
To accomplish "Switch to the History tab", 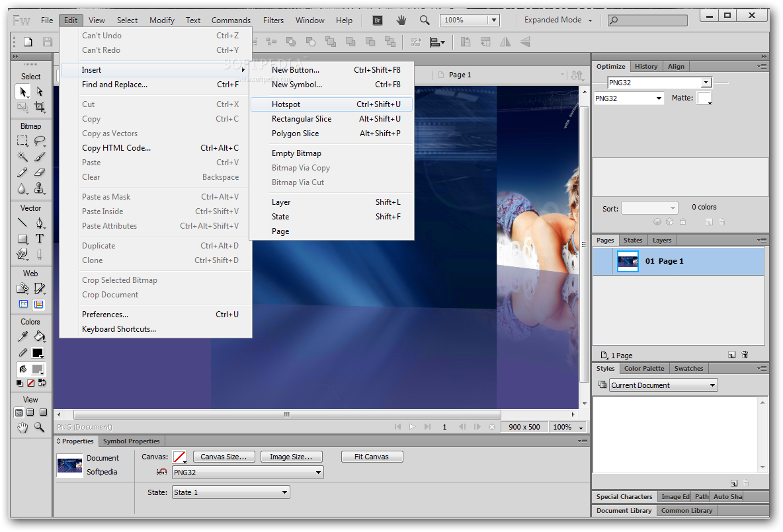I will point(645,66).
